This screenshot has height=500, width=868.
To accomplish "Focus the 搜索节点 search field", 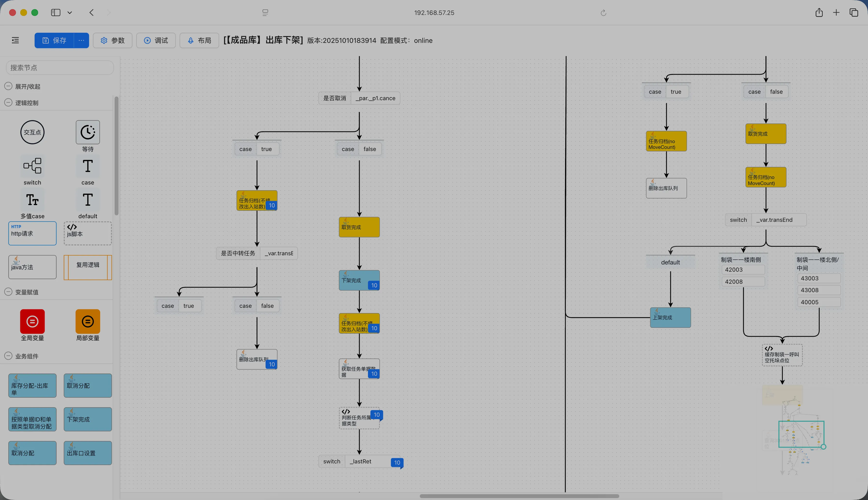I will 60,68.
